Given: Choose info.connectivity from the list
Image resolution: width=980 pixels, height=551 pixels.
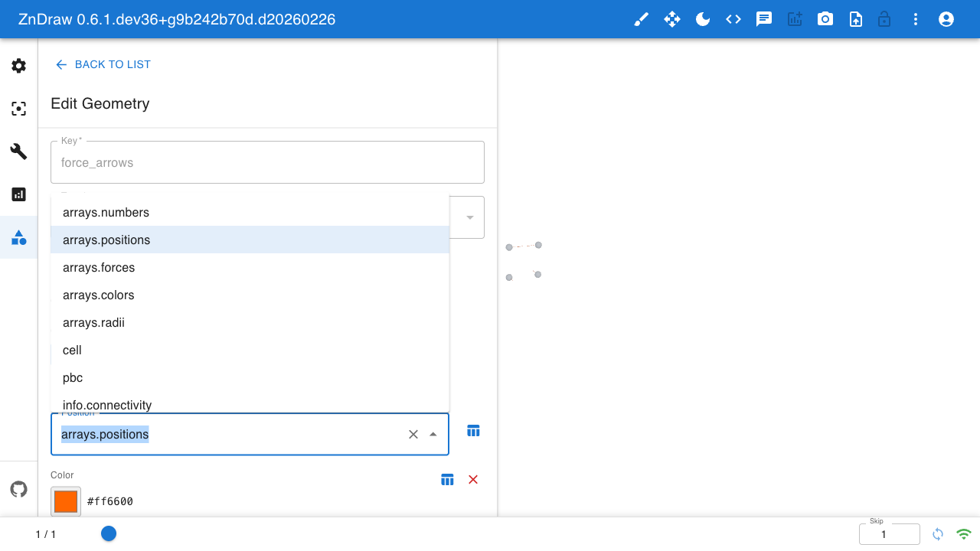Looking at the screenshot, I should pos(250,403).
